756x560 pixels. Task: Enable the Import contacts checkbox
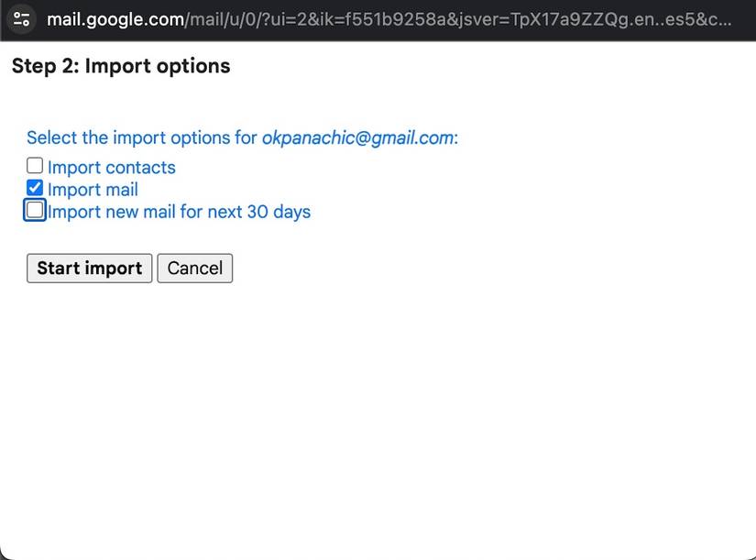point(34,165)
